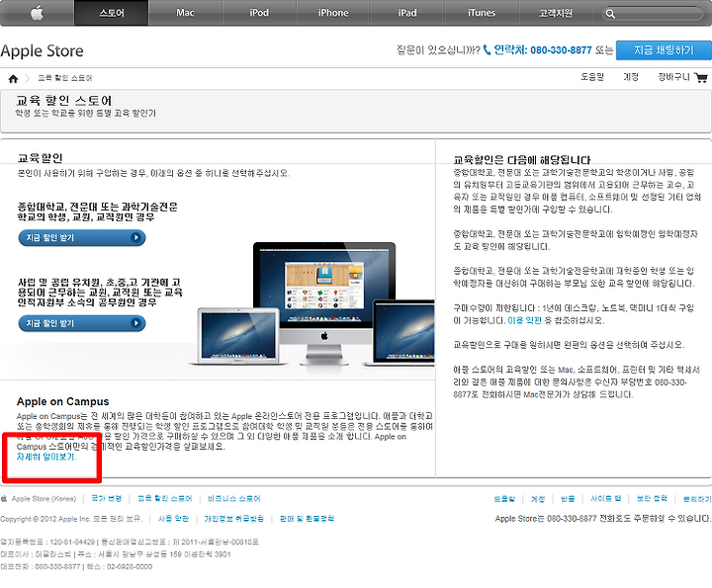Screen dimensions: 712x588
Task: Open the 사용 약관 footer link
Action: (173, 519)
